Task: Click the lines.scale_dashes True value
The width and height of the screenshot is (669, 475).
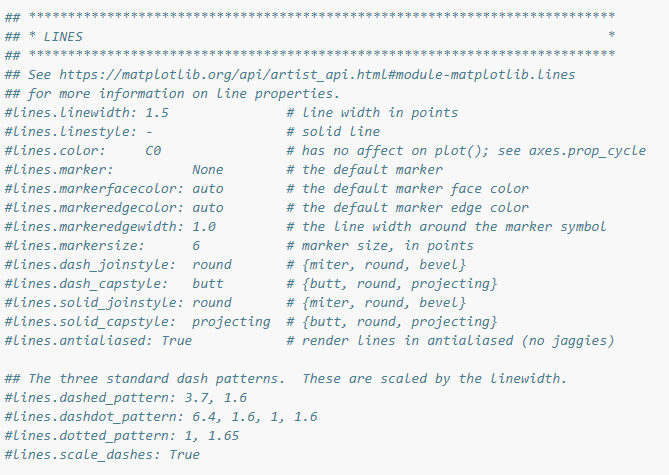Action: [x=184, y=455]
